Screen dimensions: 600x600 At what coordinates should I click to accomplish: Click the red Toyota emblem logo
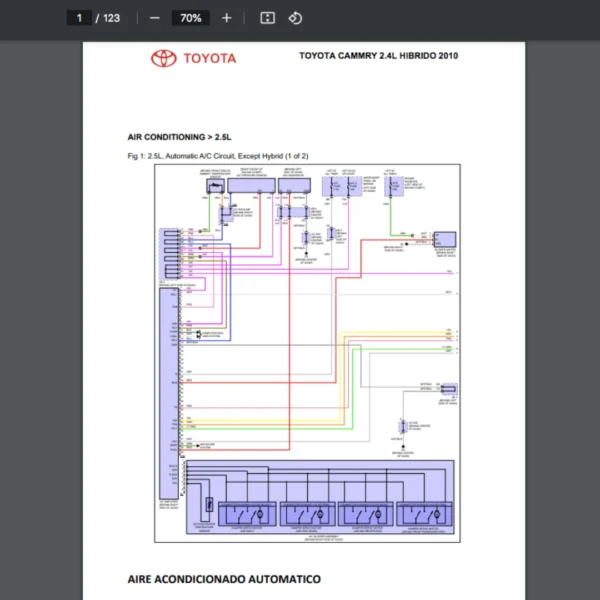tap(163, 58)
